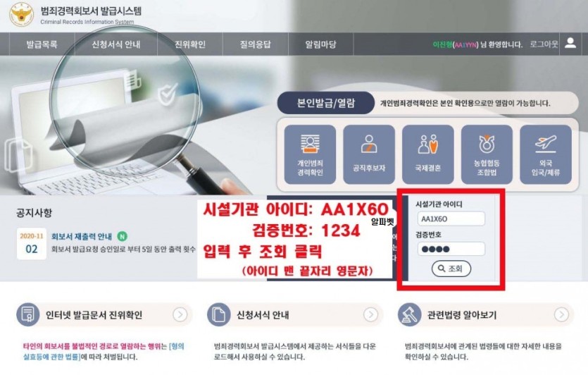Image resolution: width=588 pixels, height=375 pixels.
Task: Click the 로그아웃 link
Action: point(544,44)
